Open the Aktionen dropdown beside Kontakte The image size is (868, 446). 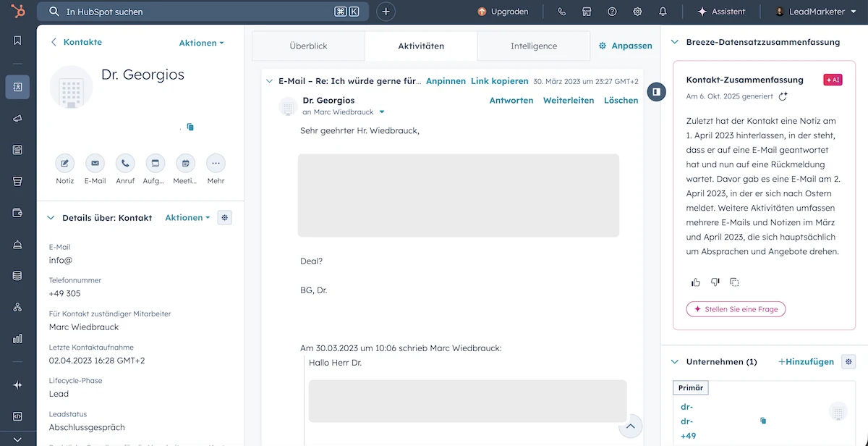click(201, 43)
